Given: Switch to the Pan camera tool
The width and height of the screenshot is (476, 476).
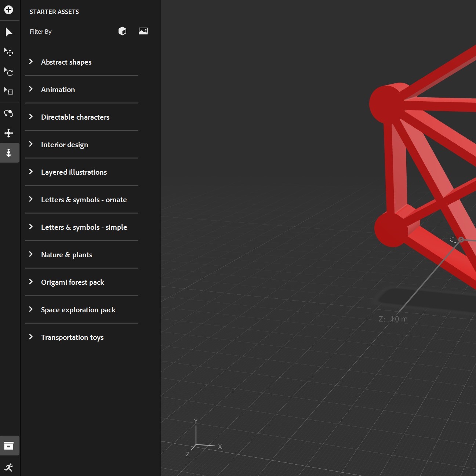Looking at the screenshot, I should 8,133.
